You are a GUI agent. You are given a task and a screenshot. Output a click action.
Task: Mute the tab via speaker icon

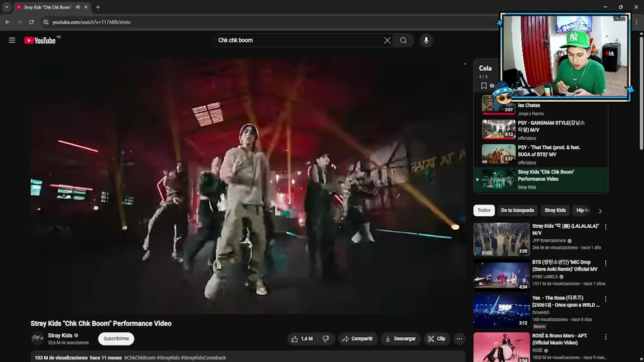coord(77,7)
